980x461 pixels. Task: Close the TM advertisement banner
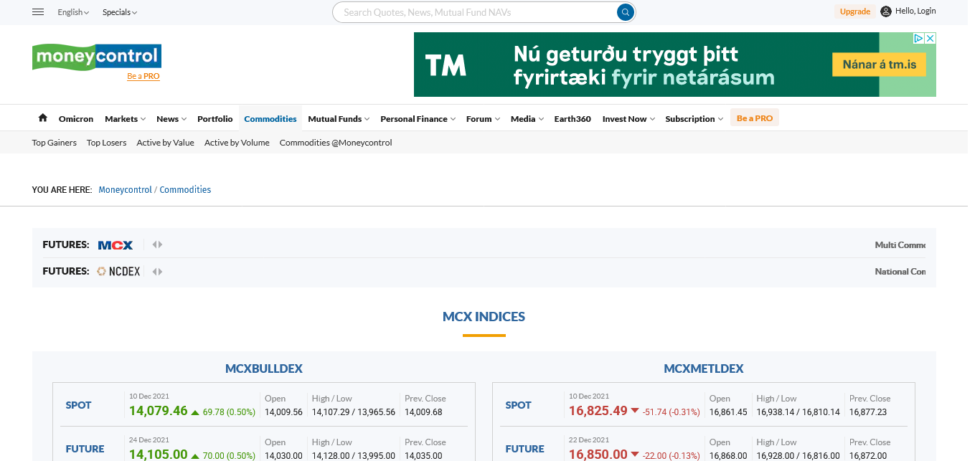pos(930,39)
